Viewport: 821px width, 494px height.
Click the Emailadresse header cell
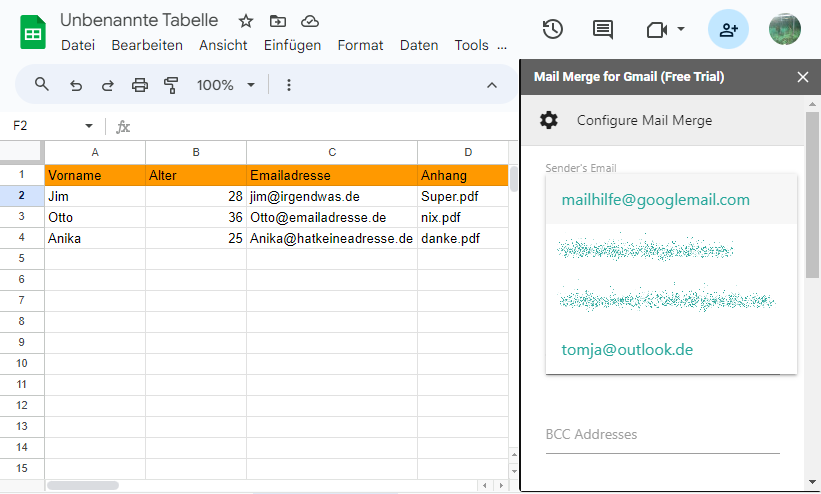point(332,175)
